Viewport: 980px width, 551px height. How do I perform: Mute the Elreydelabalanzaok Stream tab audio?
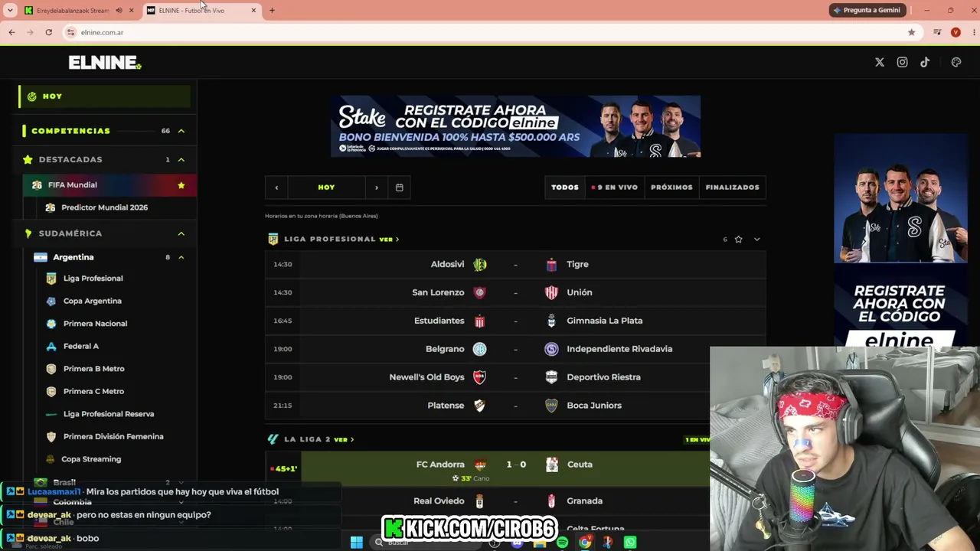coord(119,11)
